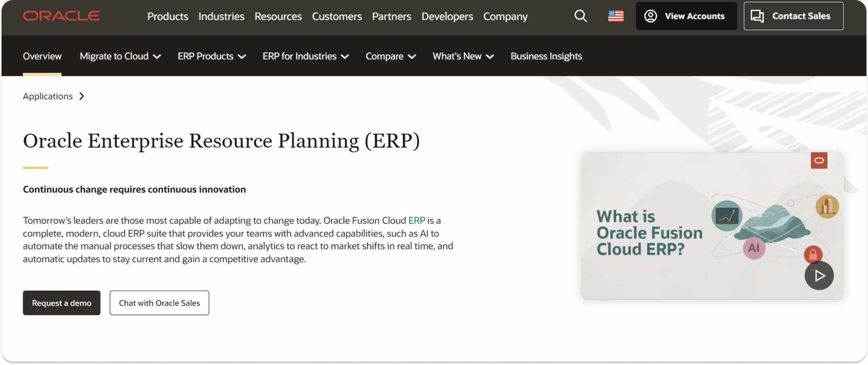Click the 'Continuous change requires continuous innovation' text
This screenshot has width=868, height=365.
134,189
